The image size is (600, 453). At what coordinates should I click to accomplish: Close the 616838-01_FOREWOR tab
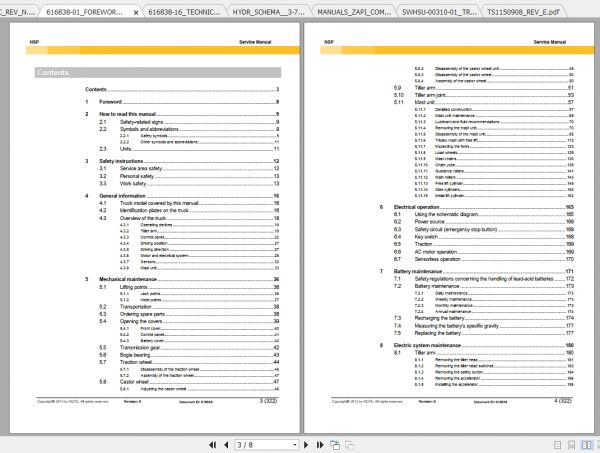(136, 12)
